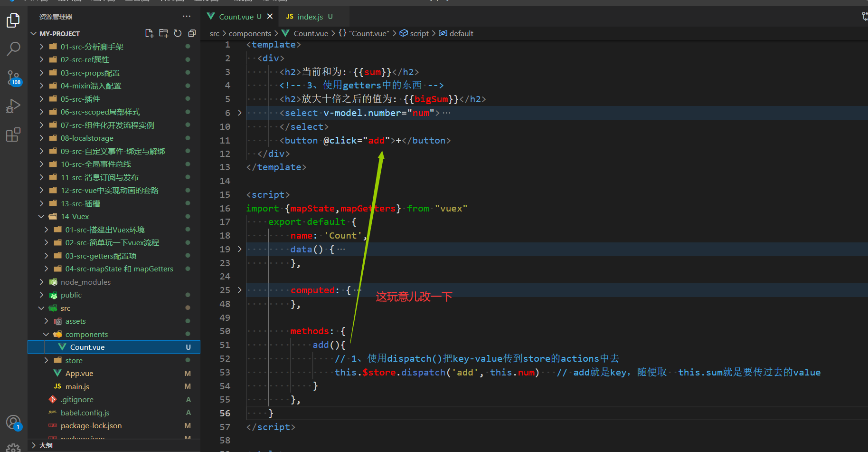This screenshot has width=868, height=452.
Task: Unfold the data() block on line 19
Action: pos(240,249)
